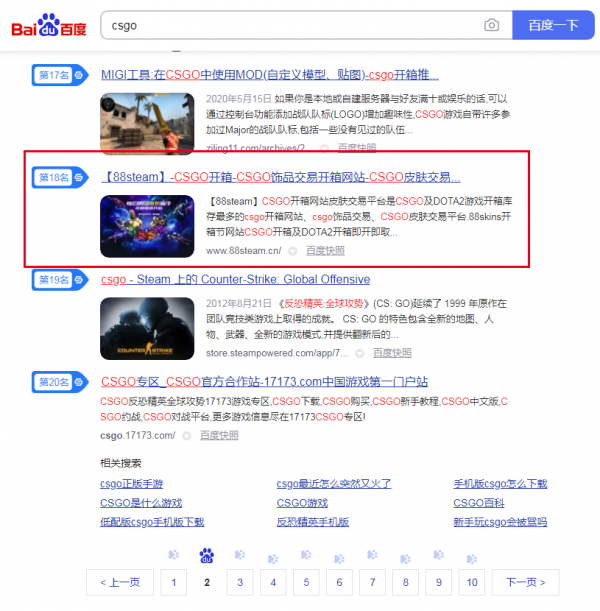Image resolution: width=600 pixels, height=611 pixels.
Task: Click the 第20名 rank badge icon
Action: [60, 382]
